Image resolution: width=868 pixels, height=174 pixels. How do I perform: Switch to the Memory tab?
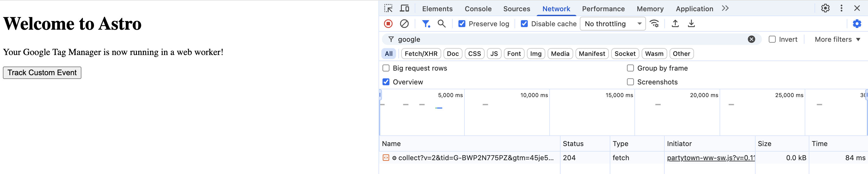pos(650,9)
